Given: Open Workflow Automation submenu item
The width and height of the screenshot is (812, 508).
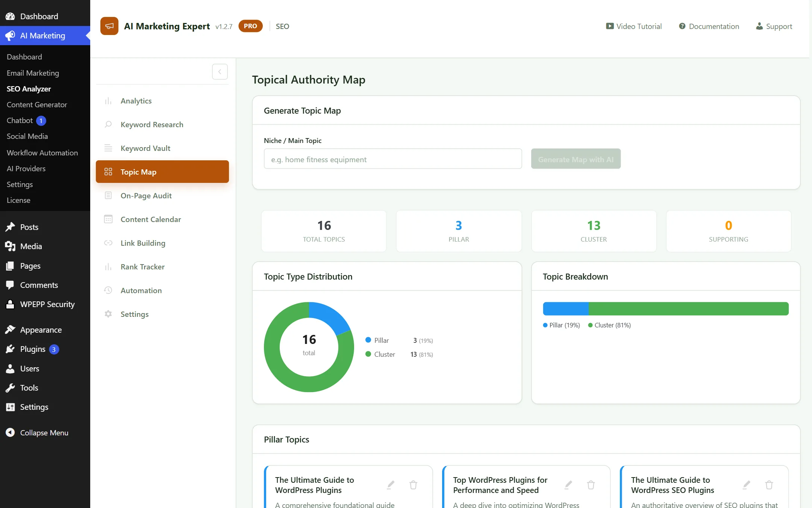Looking at the screenshot, I should [x=42, y=153].
